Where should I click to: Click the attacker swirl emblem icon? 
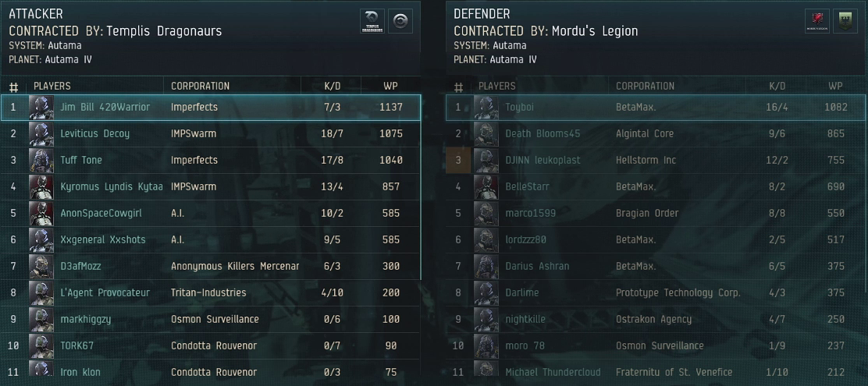(x=400, y=21)
